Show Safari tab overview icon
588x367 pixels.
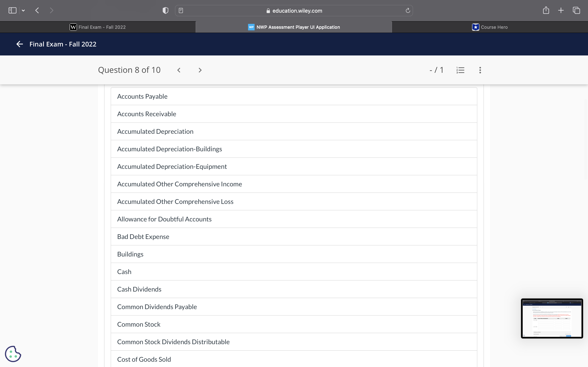[x=576, y=10]
